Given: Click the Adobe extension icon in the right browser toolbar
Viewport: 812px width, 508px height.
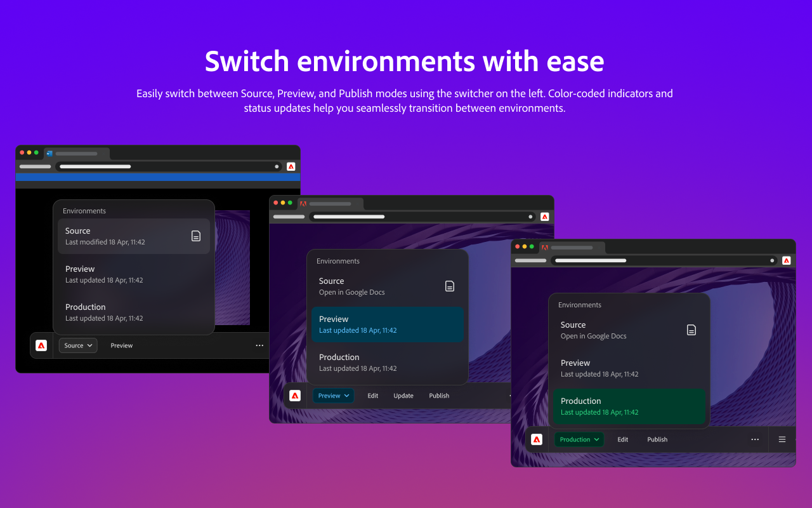Looking at the screenshot, I should (787, 260).
